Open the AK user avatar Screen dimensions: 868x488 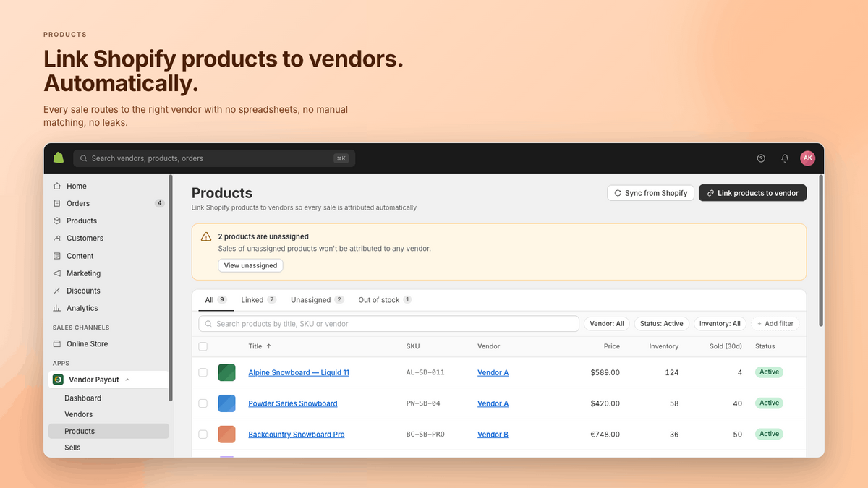point(808,158)
